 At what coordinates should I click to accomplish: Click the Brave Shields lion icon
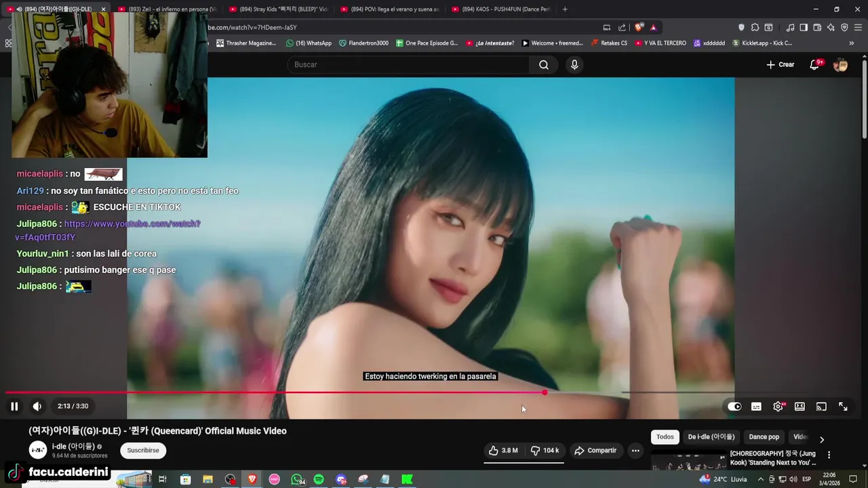click(x=639, y=28)
